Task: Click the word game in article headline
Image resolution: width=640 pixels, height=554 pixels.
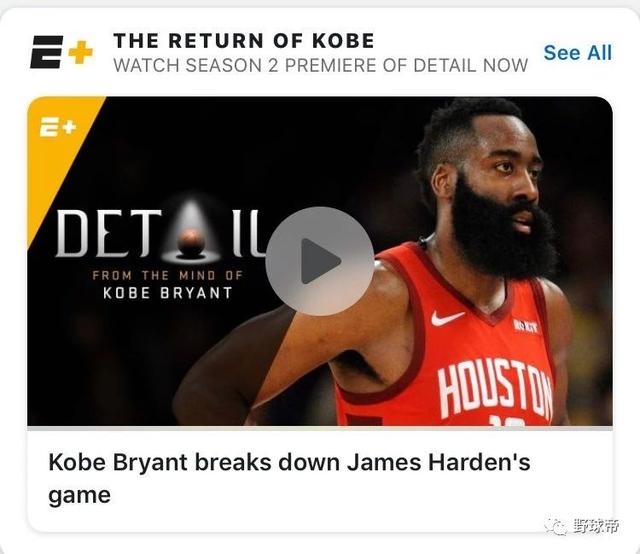Action: [79, 496]
